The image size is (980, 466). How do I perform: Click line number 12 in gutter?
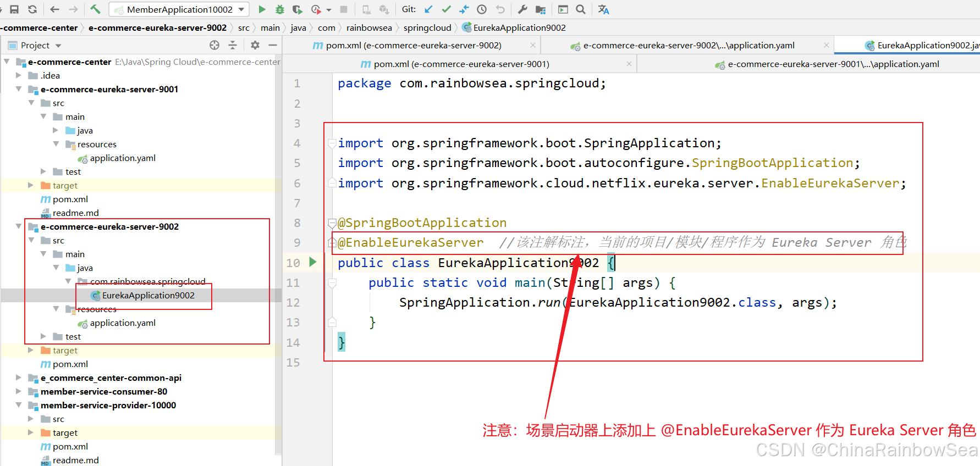[293, 303]
